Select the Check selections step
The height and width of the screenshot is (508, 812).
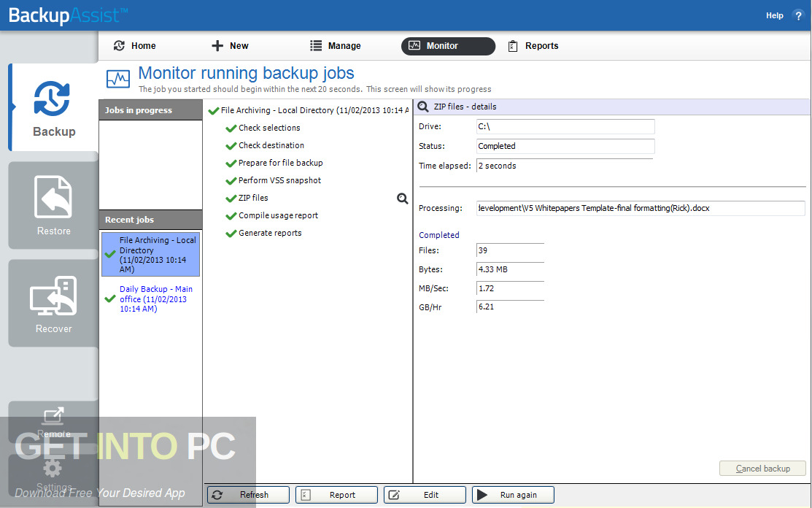(269, 128)
